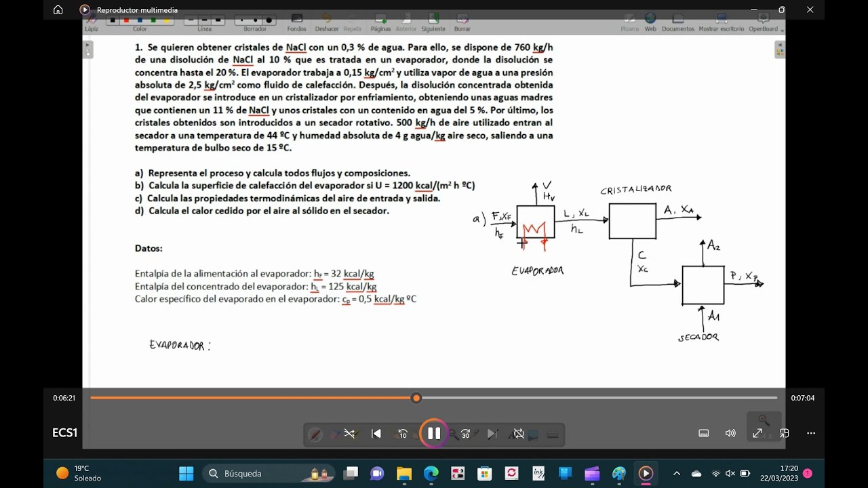Open Clipchamp video editor from taskbar
The height and width of the screenshot is (488, 868).
(592, 473)
